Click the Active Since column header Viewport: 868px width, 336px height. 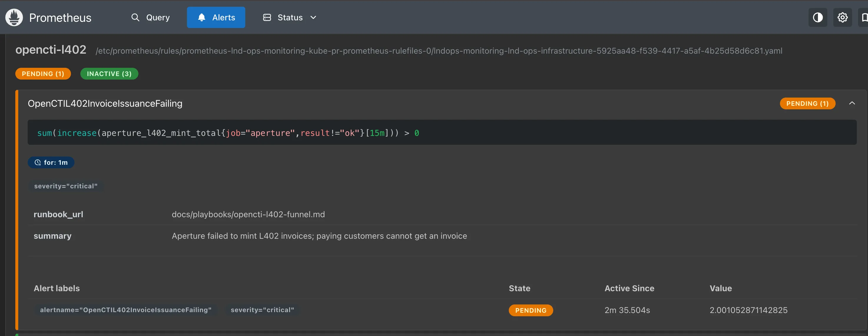[629, 289]
